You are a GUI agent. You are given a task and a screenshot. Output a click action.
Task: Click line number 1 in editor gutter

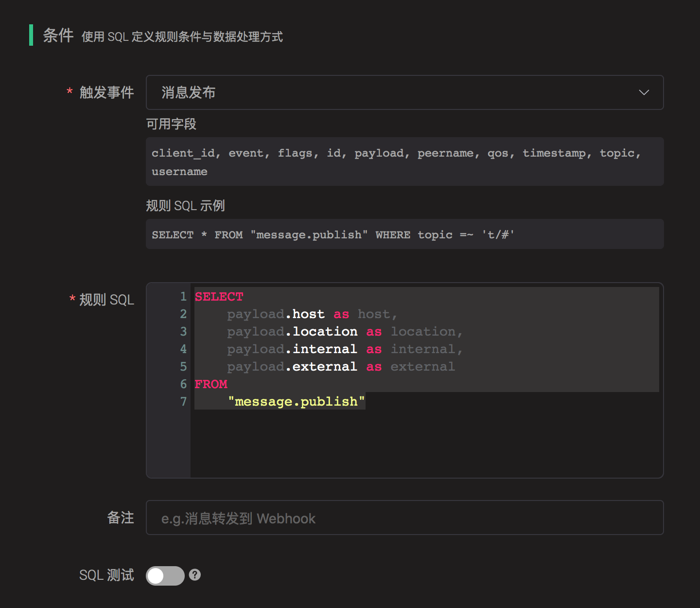tap(183, 297)
